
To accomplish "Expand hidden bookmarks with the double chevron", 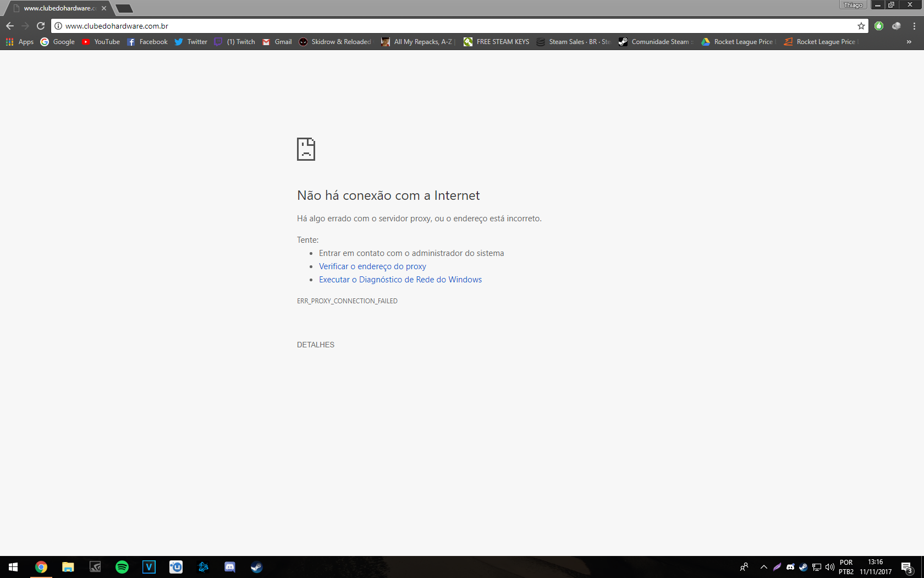I will tap(909, 42).
